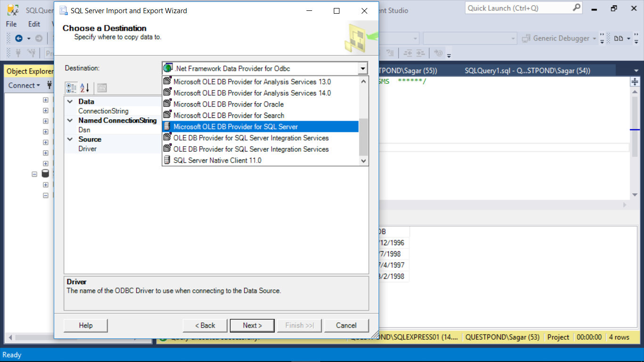The height and width of the screenshot is (362, 644).
Task: Switch to query tab ending Sagar (55)
Action: click(x=408, y=71)
